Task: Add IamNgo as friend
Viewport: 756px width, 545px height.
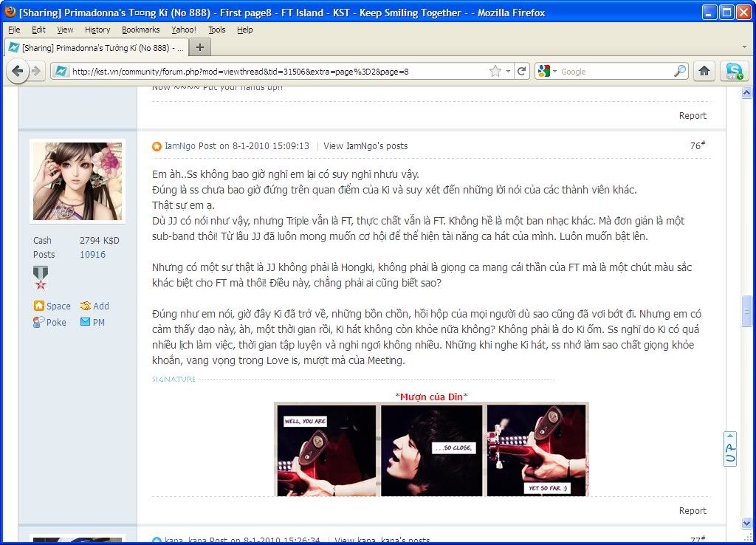Action: (95, 306)
